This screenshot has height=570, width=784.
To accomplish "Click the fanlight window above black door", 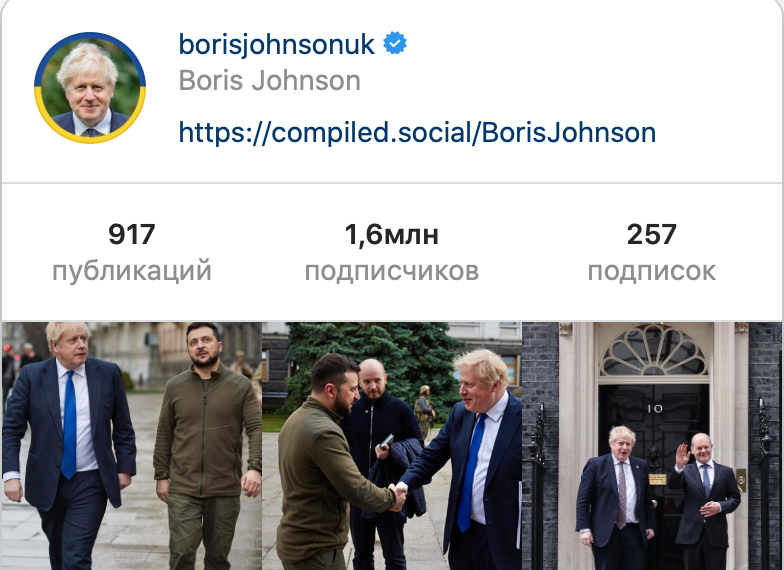I will (x=654, y=351).
